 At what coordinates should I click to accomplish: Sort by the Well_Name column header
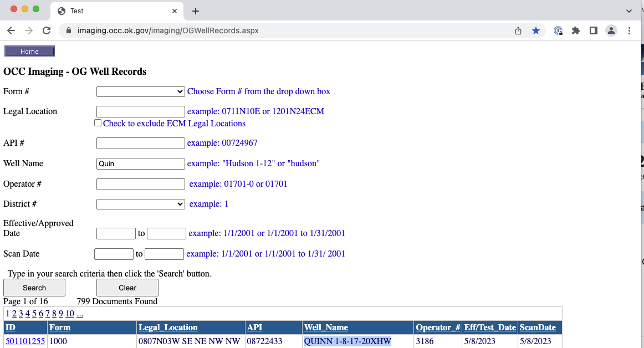click(326, 327)
